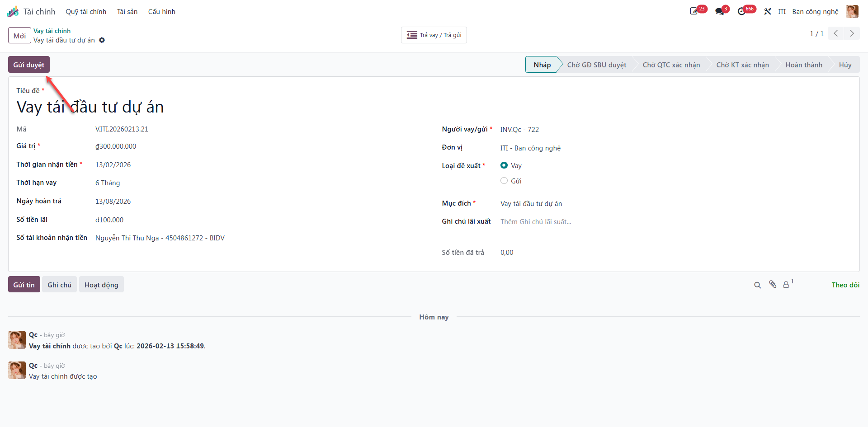Attach a file using the paperclip icon
Viewport: 868px width, 427px height.
click(773, 285)
